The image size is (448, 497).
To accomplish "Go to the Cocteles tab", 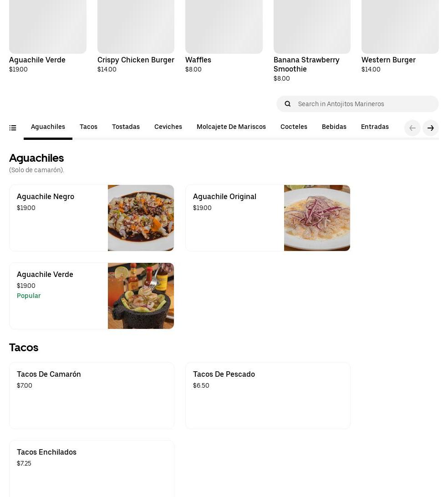I will 294,127.
